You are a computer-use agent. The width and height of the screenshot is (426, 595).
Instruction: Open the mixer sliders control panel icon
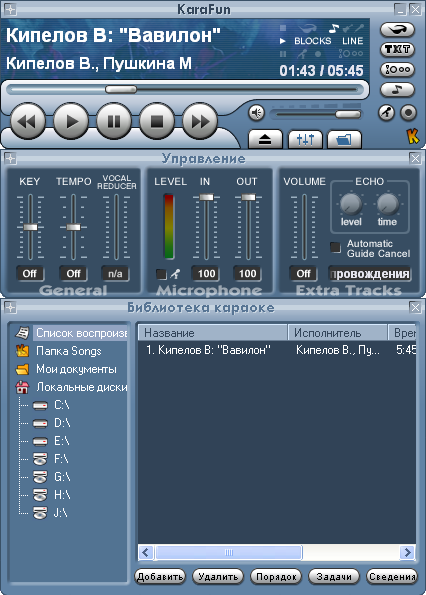(x=305, y=140)
